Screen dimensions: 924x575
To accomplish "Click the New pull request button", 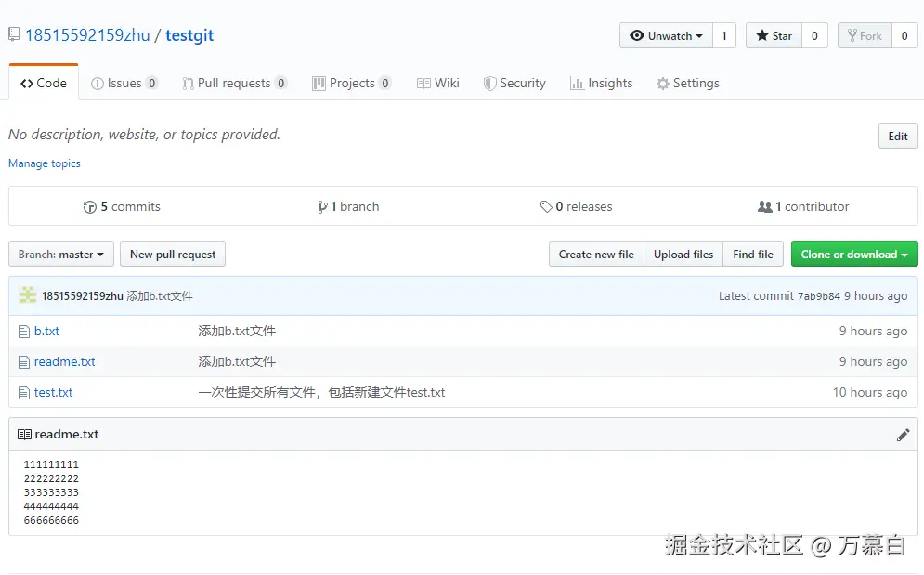I will pyautogui.click(x=173, y=255).
